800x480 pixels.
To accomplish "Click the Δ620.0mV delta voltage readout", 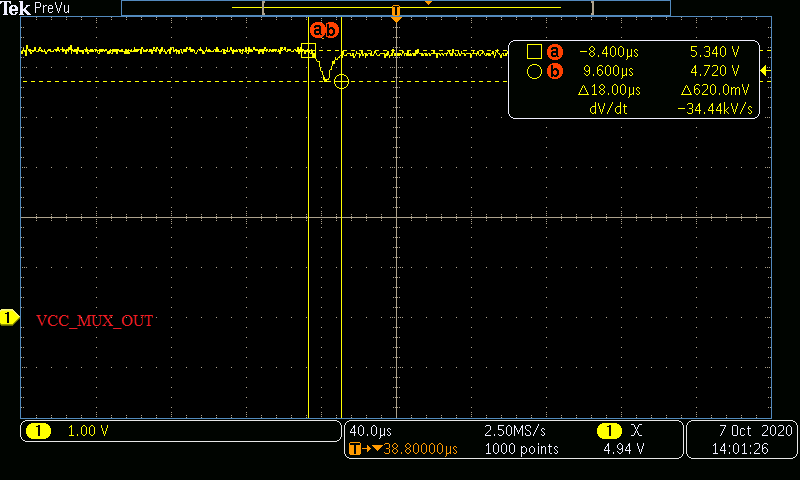I will 715,90.
